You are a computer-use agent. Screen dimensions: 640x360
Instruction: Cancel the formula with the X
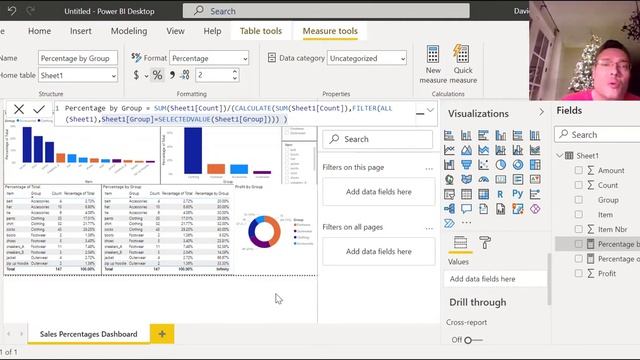[x=19, y=109]
